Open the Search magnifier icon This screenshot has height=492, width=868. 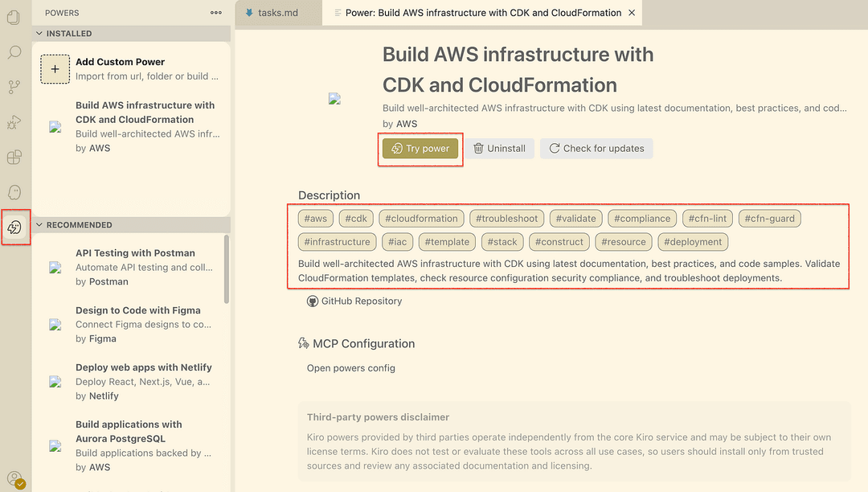pyautogui.click(x=14, y=52)
